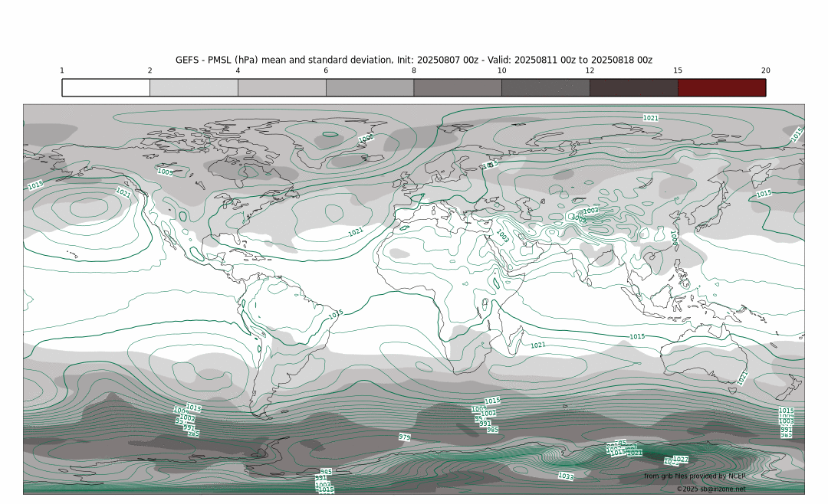The image size is (828, 504).
Task: Click the colorbar tick label 10
Action: (x=501, y=70)
